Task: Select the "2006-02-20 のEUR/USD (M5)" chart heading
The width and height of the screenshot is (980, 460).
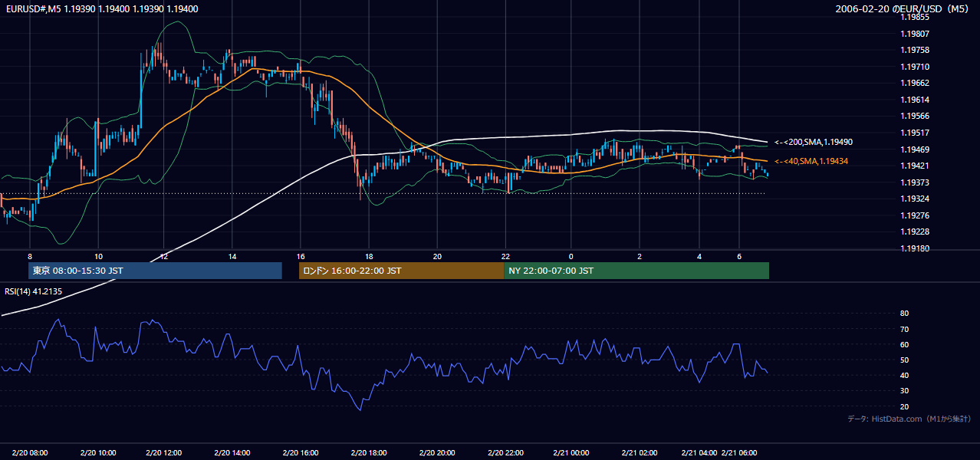Action: point(903,8)
